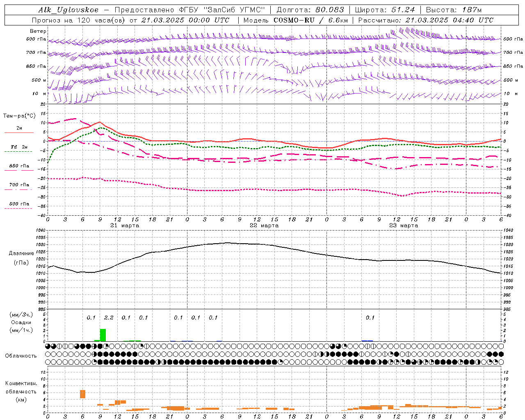This screenshot has height=420, width=525.
Task: Click the solid red 2м legend line sample
Action: [x=19, y=133]
